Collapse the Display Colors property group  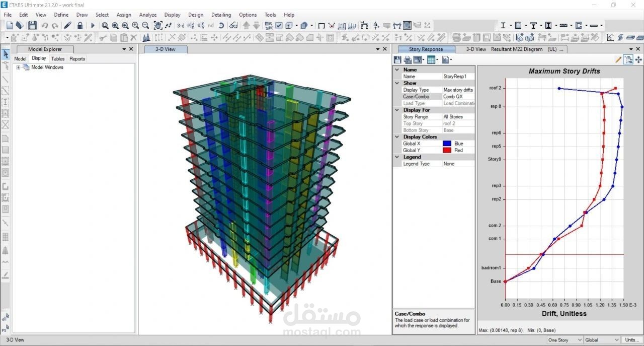397,137
